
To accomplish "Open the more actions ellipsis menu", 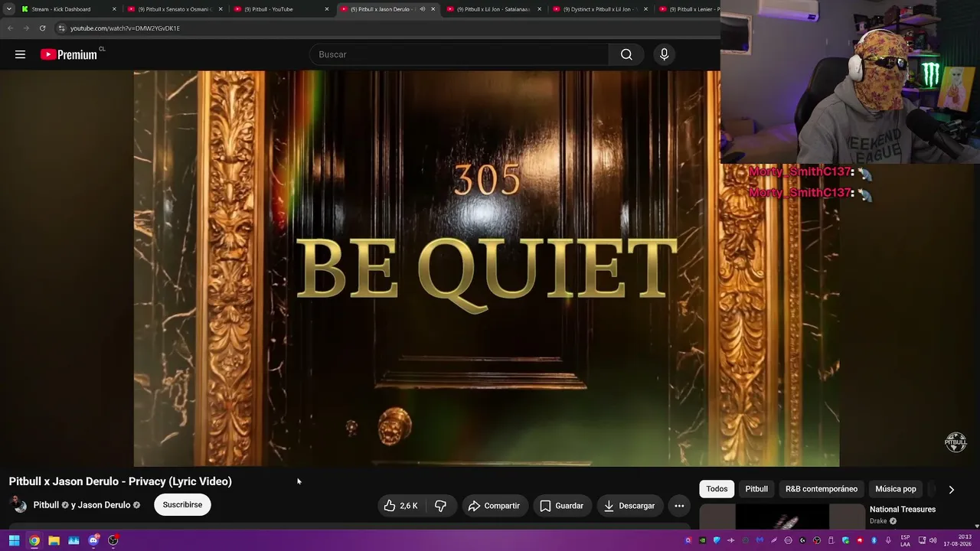I will coord(679,506).
